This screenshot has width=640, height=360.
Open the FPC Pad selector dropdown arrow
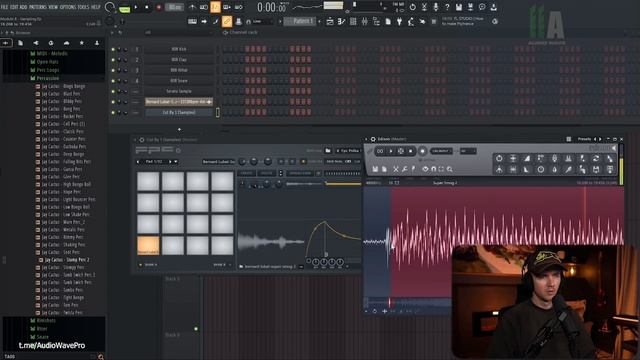(176, 162)
